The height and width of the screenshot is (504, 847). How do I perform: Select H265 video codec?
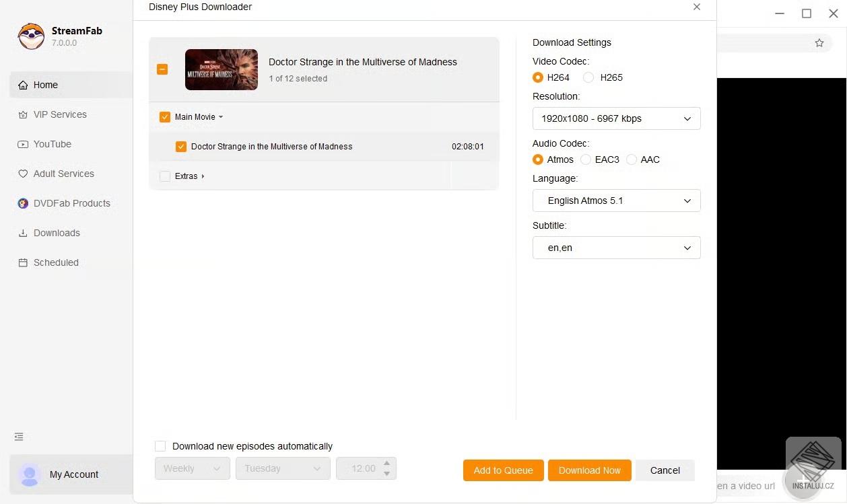pos(588,77)
